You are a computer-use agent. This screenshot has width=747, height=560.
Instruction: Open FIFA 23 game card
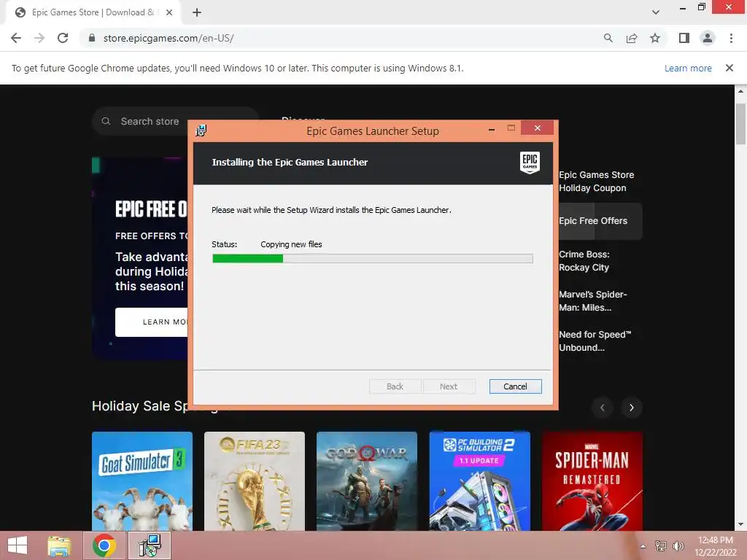[x=255, y=481]
